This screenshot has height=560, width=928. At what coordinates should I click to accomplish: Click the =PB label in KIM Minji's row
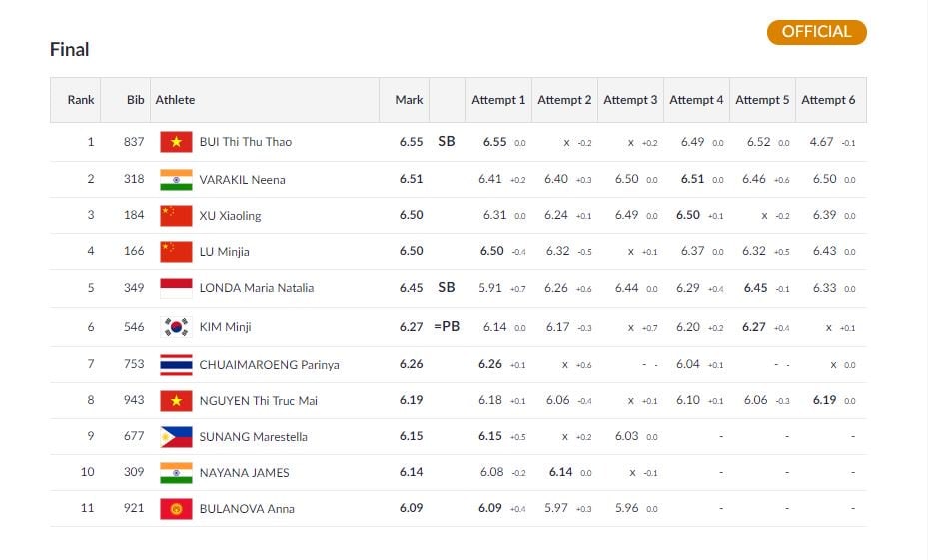(447, 327)
